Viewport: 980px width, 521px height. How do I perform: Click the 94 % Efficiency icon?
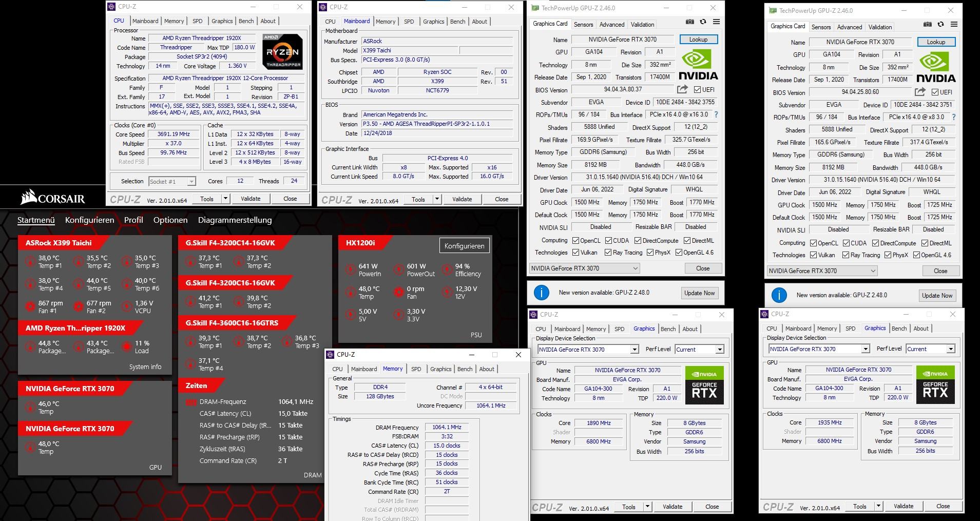pyautogui.click(x=447, y=269)
